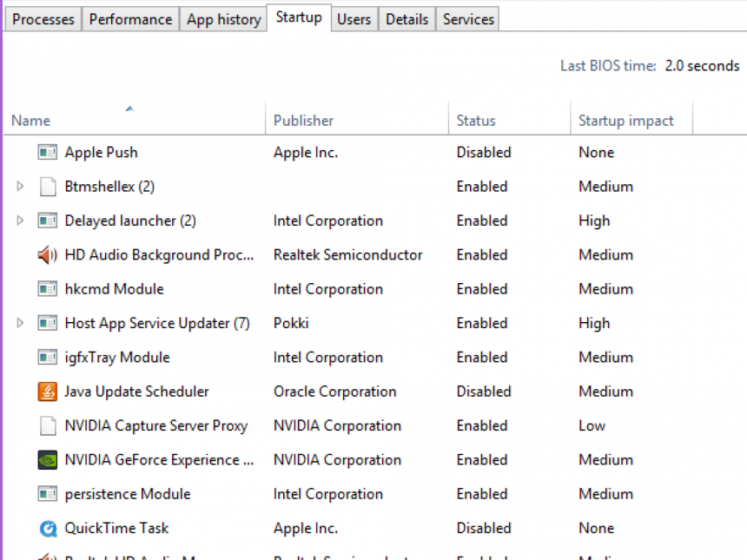The height and width of the screenshot is (560, 747).
Task: Show the Services tab
Action: [x=468, y=19]
